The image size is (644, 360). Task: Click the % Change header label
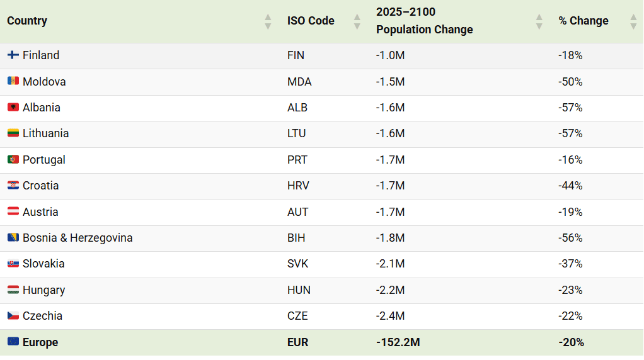click(x=583, y=21)
